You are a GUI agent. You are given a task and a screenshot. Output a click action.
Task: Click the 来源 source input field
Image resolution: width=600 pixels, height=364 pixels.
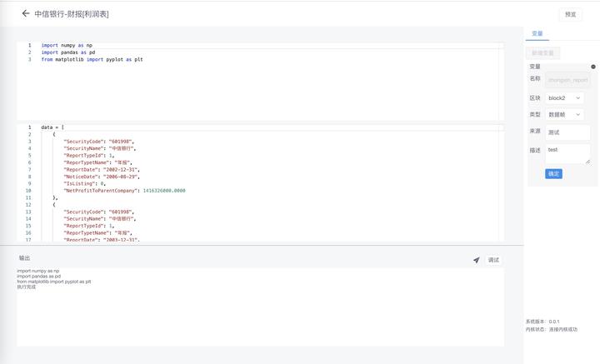click(x=568, y=132)
